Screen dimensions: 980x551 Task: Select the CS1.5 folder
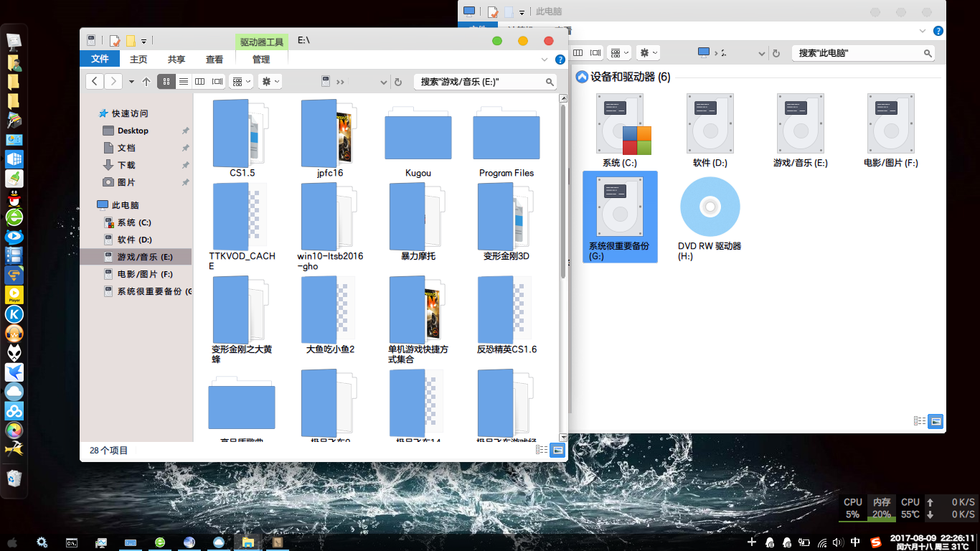[242, 139]
